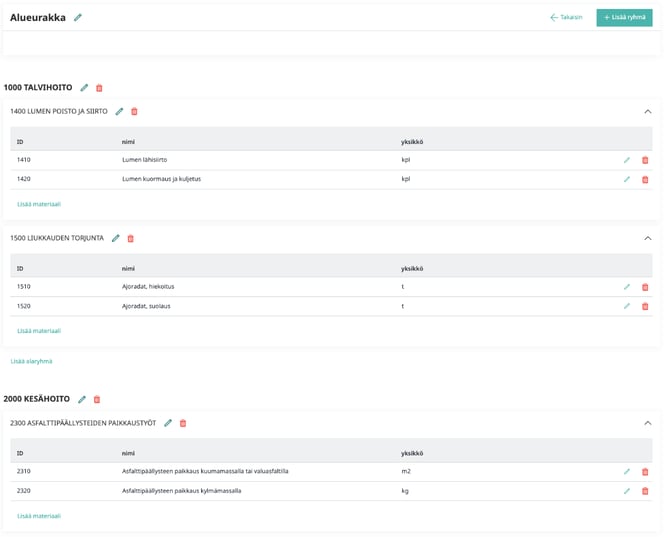Delete the 2000 KESÄHOITO group
The width and height of the screenshot is (670, 537).
[x=97, y=399]
